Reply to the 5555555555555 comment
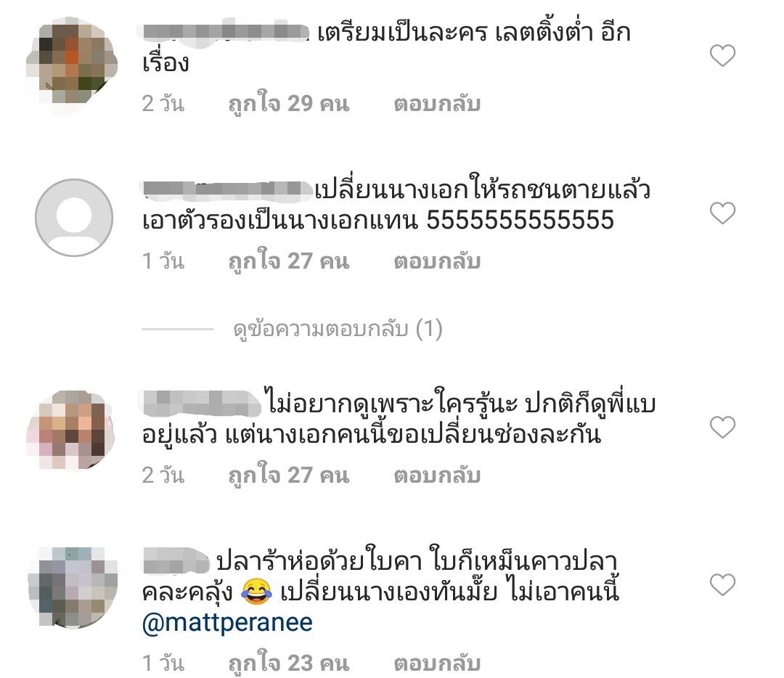This screenshot has height=678, width=784. coord(437,261)
